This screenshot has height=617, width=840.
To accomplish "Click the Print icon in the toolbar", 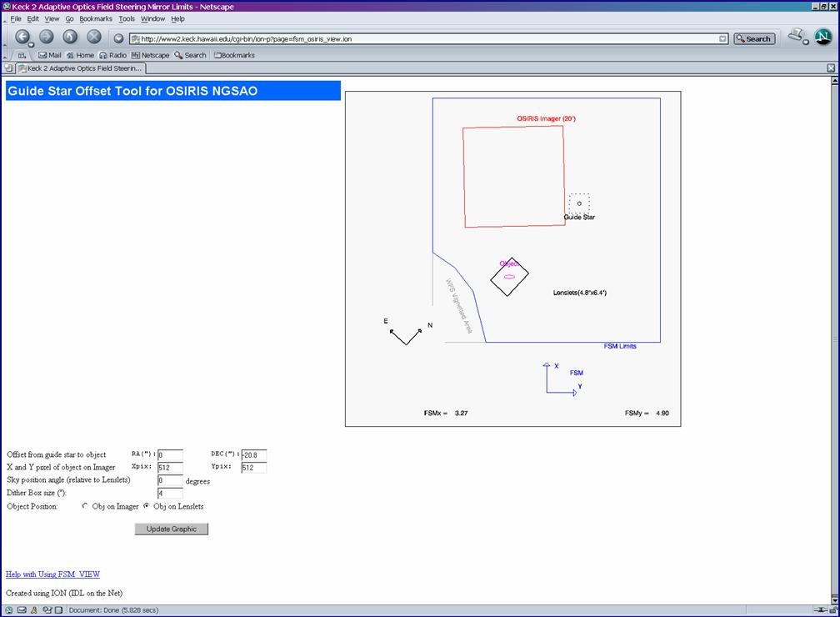I will tap(797, 36).
